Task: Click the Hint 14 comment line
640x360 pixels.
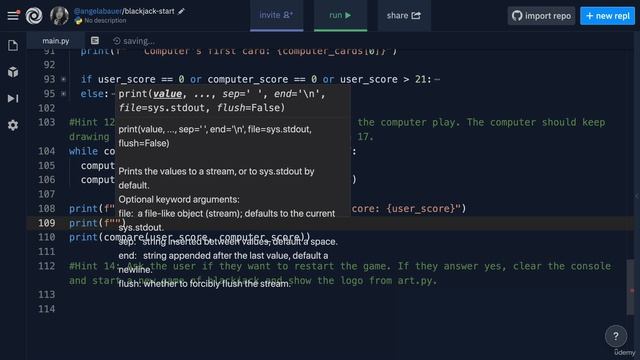Action: tap(340, 273)
